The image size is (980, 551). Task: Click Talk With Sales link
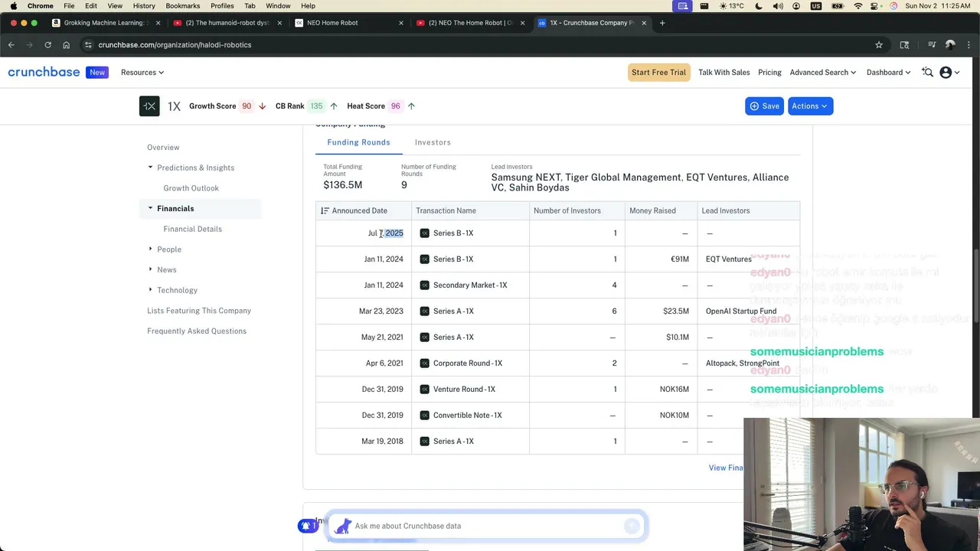coord(724,73)
